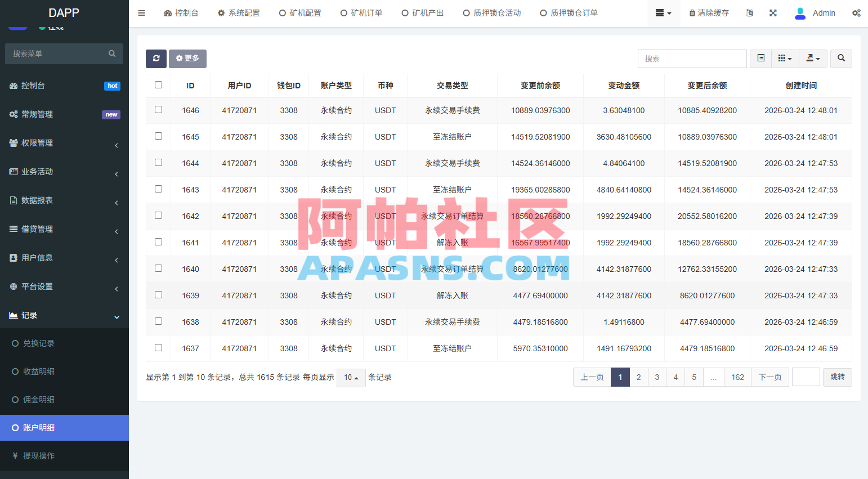Switch to the 质押锁仓活动 tab
This screenshot has width=868, height=479.
tap(492, 13)
